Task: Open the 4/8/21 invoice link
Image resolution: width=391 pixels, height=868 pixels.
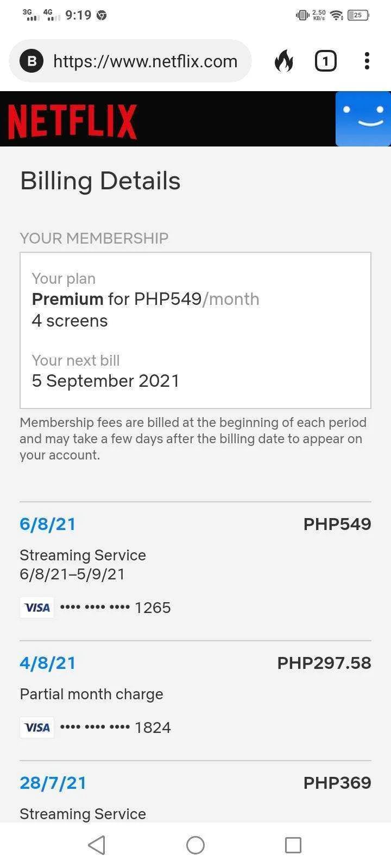Action: 48,663
